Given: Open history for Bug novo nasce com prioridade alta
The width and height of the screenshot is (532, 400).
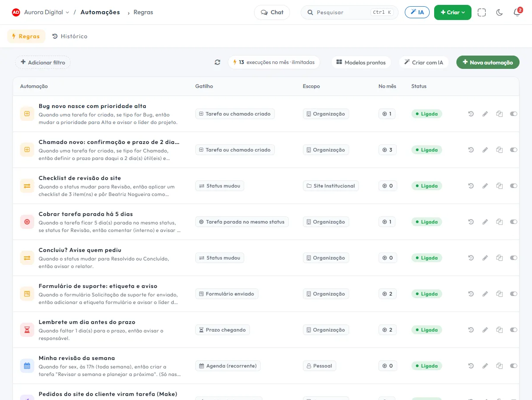Looking at the screenshot, I should (x=471, y=114).
